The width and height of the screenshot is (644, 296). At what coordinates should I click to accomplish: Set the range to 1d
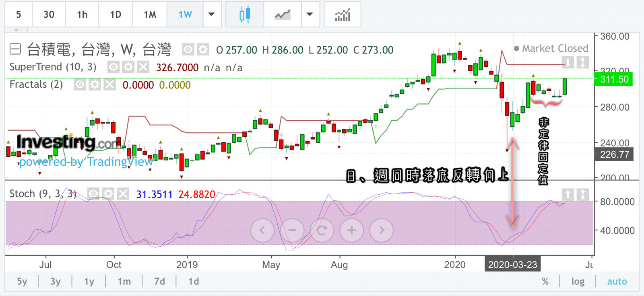click(194, 282)
